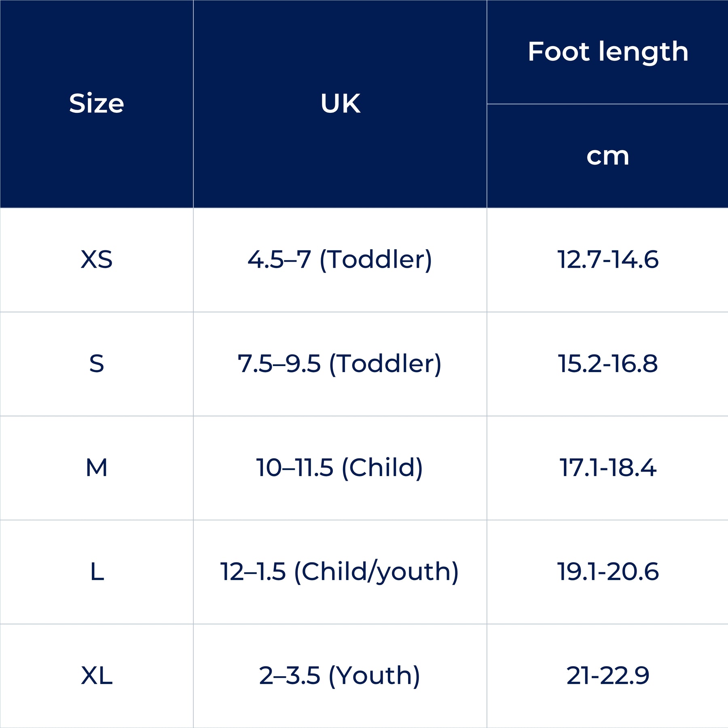728x728 pixels.
Task: Select the XL size cell
Action: (x=96, y=675)
